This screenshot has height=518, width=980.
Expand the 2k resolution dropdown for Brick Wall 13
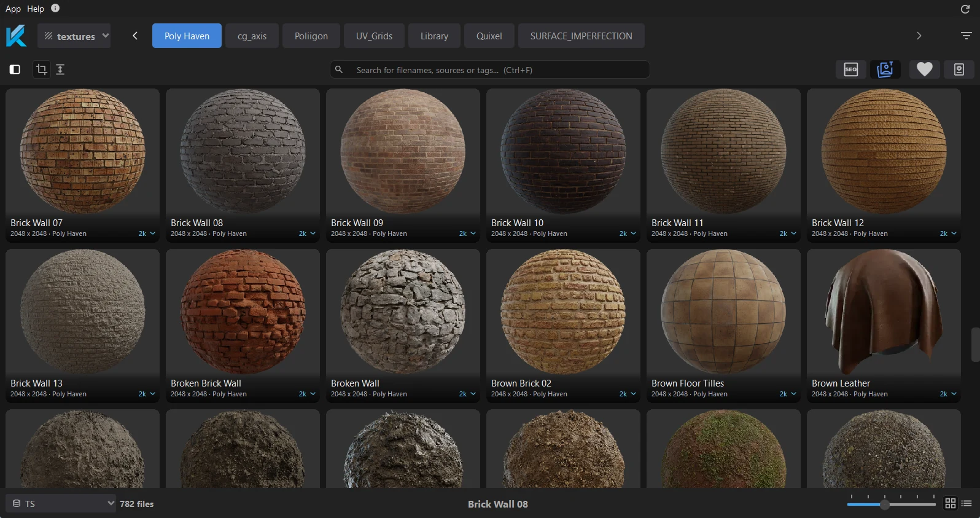click(x=147, y=394)
